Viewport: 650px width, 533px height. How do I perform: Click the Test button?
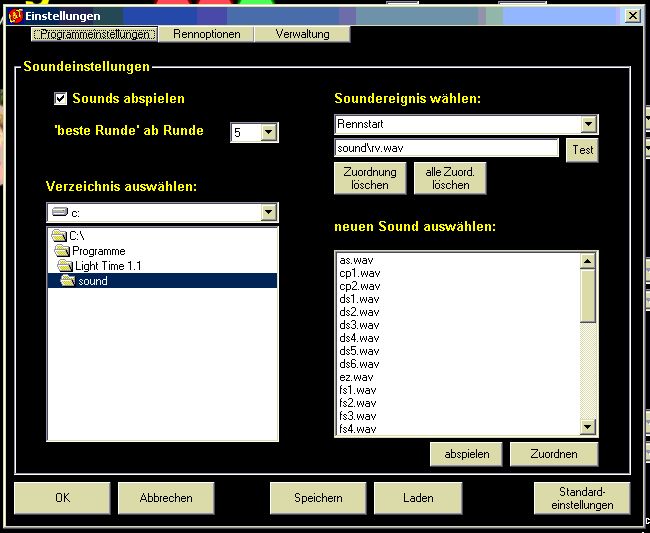pos(582,150)
